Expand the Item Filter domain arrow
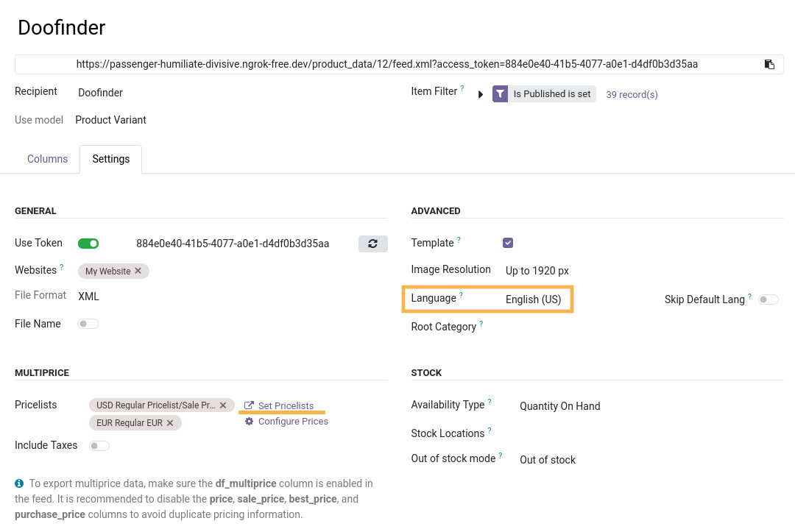Screen dimensions: 795x532 pos(481,94)
